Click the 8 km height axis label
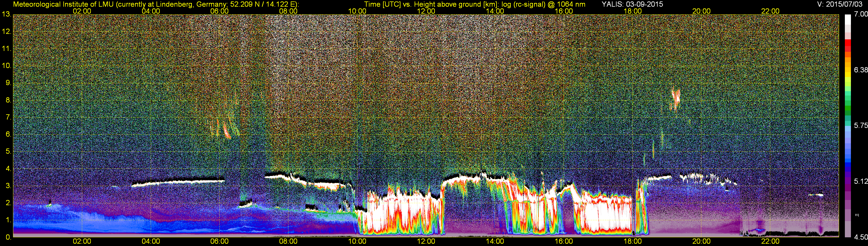This screenshot has width=868, height=246. coord(8,100)
